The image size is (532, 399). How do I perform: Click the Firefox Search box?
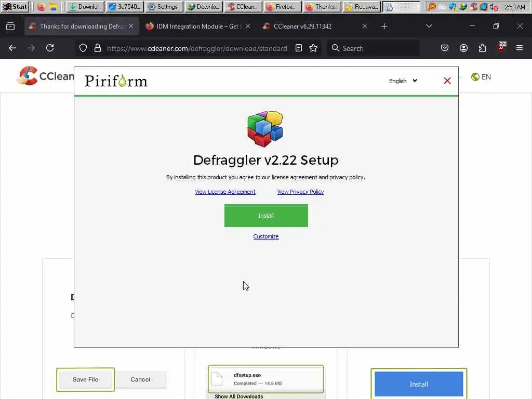pyautogui.click(x=373, y=48)
